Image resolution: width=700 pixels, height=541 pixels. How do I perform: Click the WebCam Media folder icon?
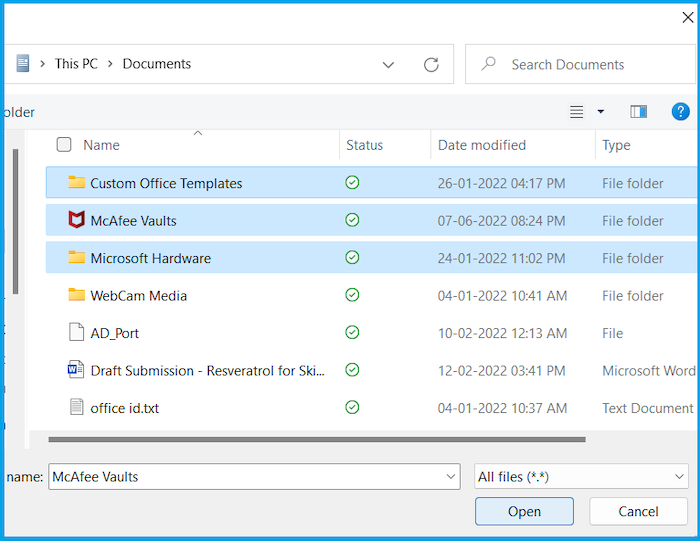[x=76, y=295]
